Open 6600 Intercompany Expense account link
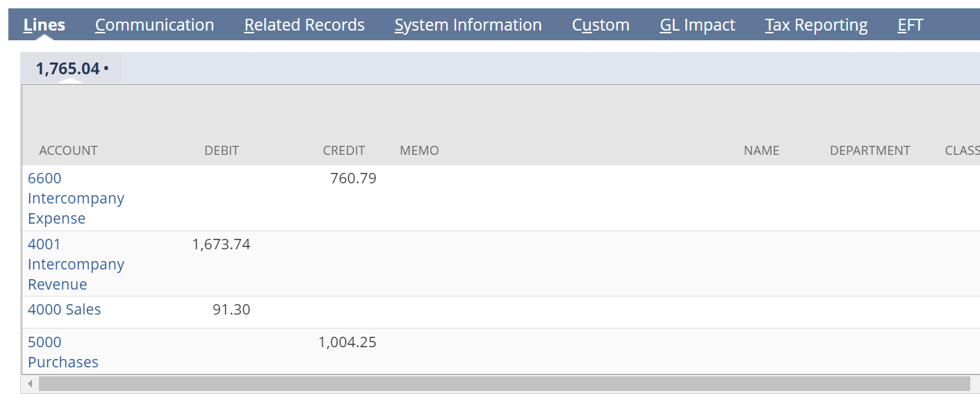Viewport: 980px width, 400px height. pos(76,198)
